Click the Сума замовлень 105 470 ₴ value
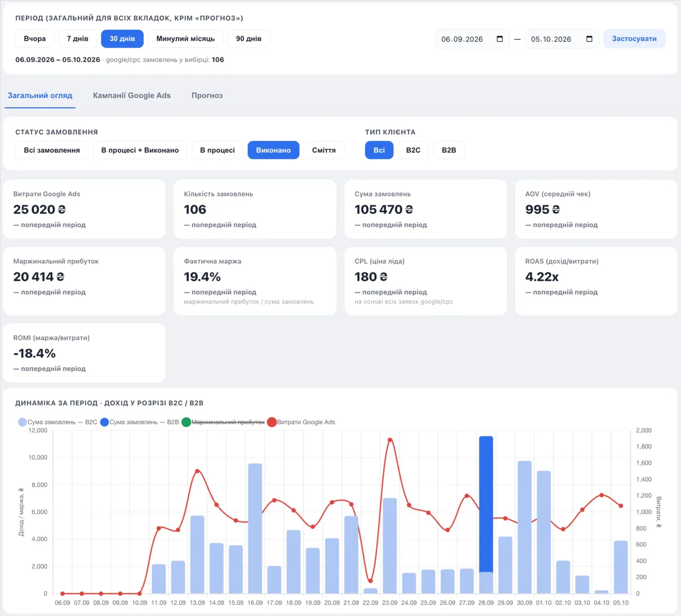The height and width of the screenshot is (616, 681). 384,210
